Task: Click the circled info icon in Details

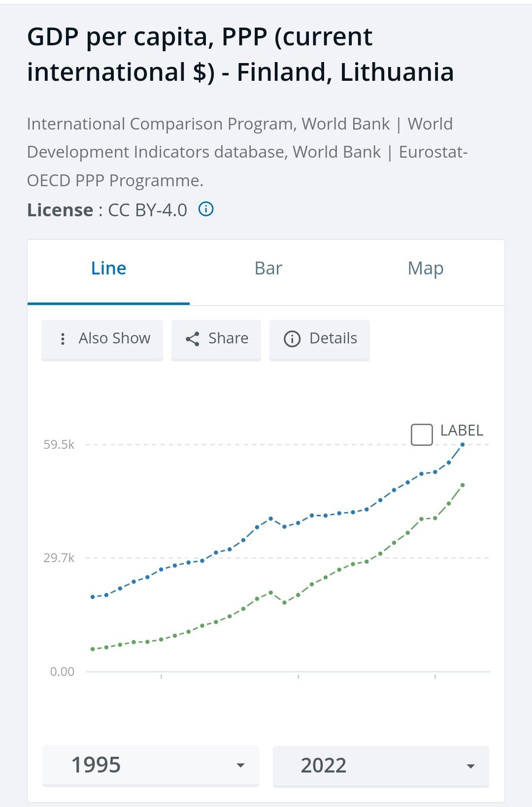Action: click(292, 339)
